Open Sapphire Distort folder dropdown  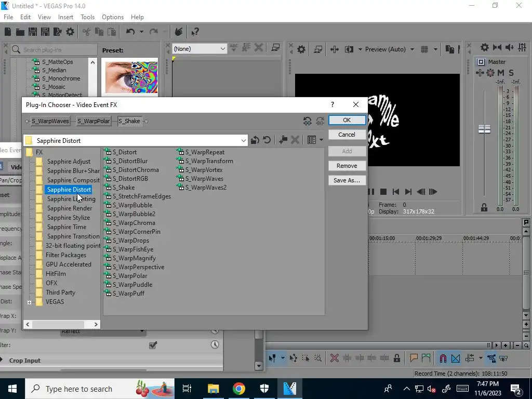pos(243,140)
